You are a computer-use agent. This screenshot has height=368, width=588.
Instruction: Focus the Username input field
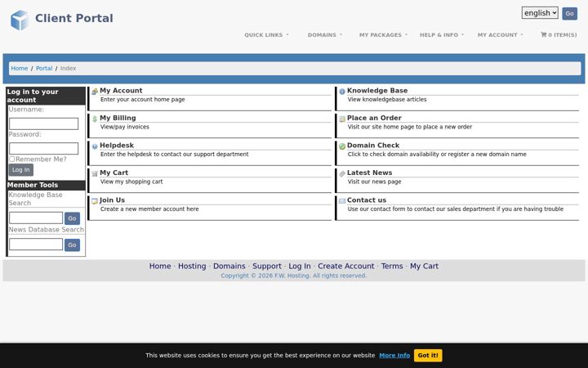click(43, 123)
